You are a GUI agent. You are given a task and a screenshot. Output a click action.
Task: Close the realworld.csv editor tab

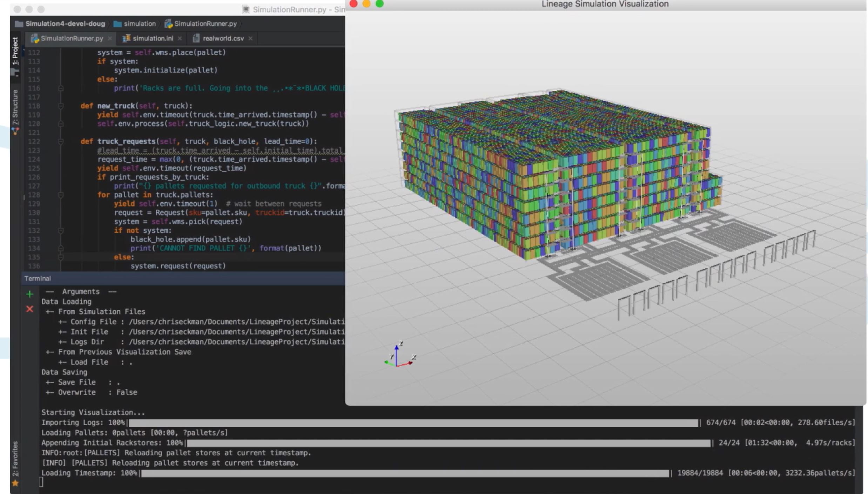click(x=250, y=39)
